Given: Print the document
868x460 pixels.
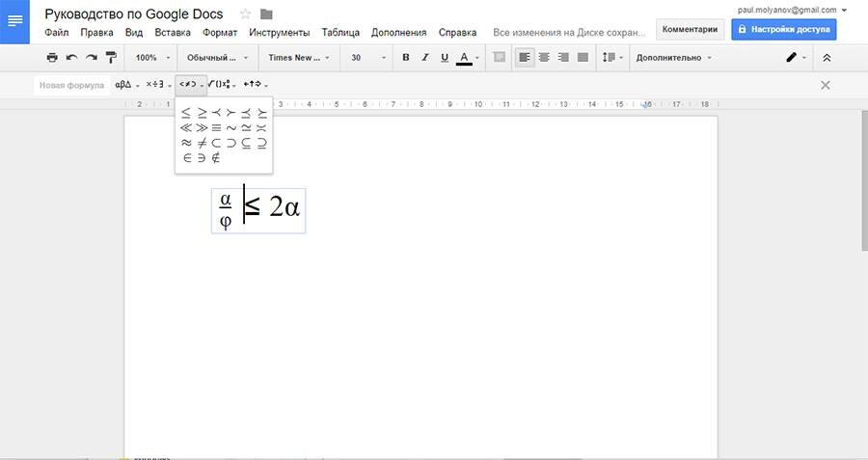Looking at the screenshot, I should pyautogui.click(x=52, y=57).
